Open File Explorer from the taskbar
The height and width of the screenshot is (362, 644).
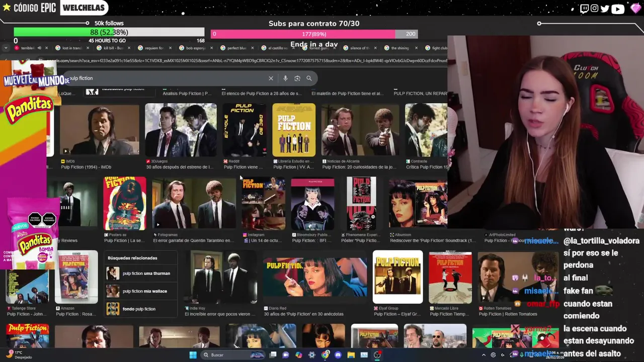(351, 355)
